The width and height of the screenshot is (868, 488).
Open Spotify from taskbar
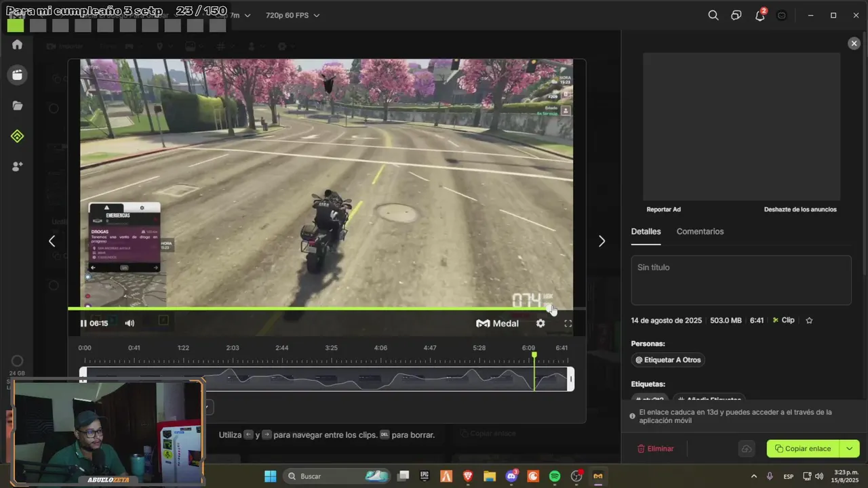(555, 476)
